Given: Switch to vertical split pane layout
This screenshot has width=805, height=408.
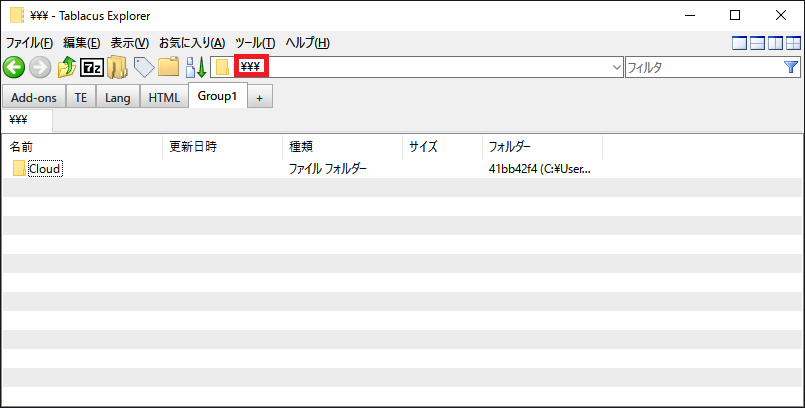Looking at the screenshot, I should click(775, 43).
